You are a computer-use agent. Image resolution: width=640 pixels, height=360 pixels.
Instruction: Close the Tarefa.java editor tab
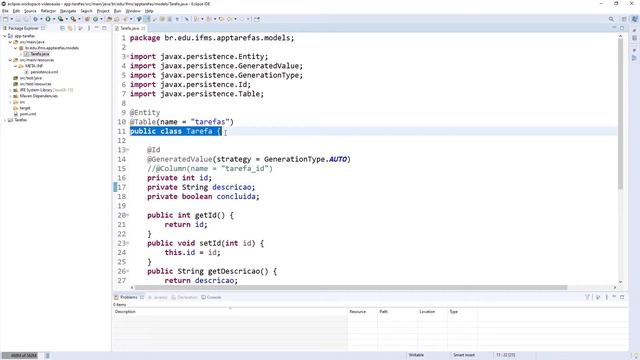click(x=143, y=28)
